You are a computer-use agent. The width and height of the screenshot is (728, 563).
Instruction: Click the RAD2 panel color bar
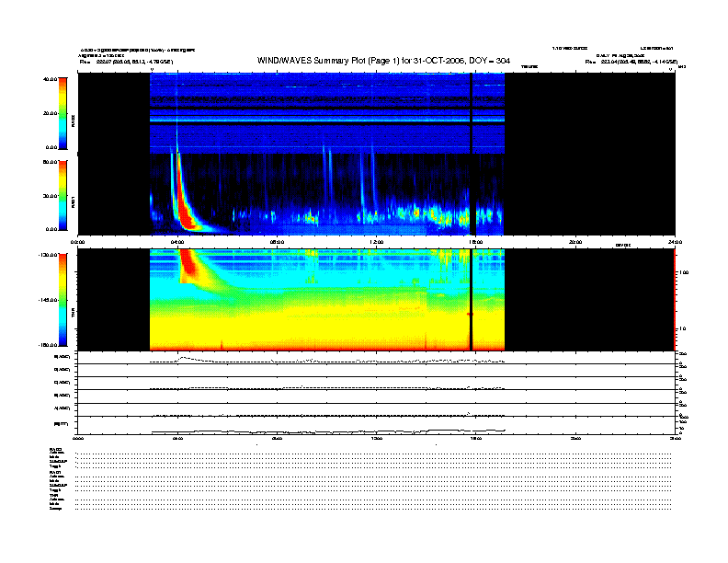click(x=63, y=113)
